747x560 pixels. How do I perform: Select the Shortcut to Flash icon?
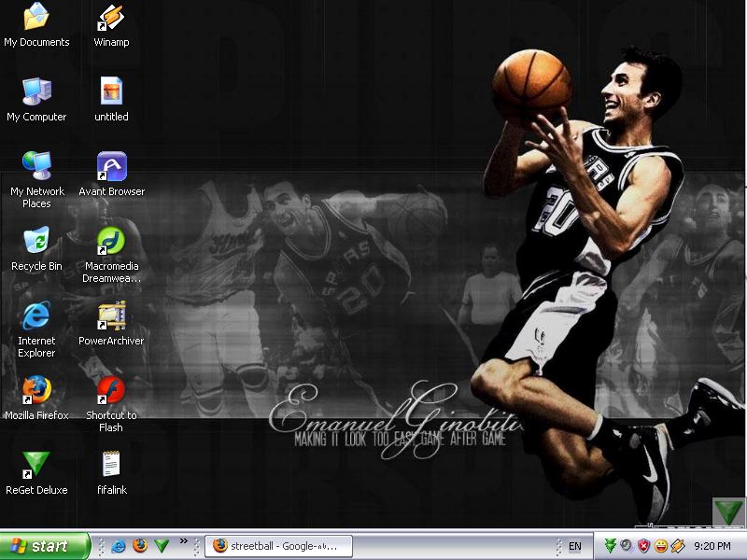[x=111, y=404]
